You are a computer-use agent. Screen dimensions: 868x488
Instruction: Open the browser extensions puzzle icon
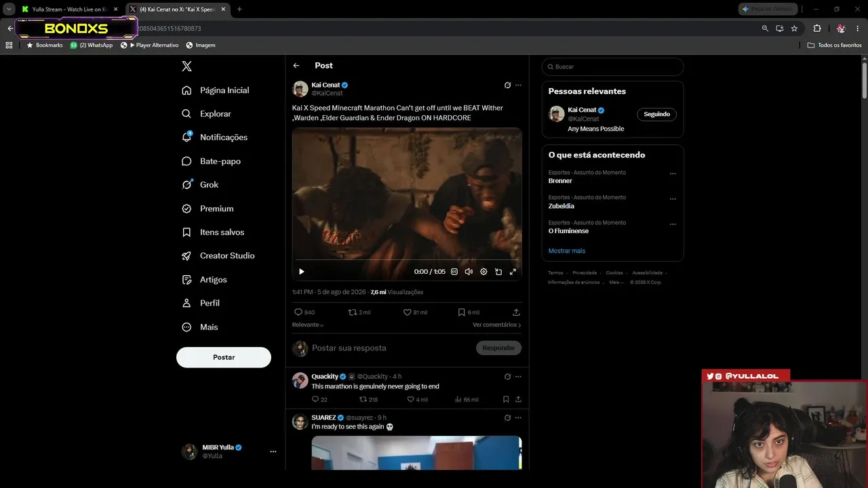[817, 28]
